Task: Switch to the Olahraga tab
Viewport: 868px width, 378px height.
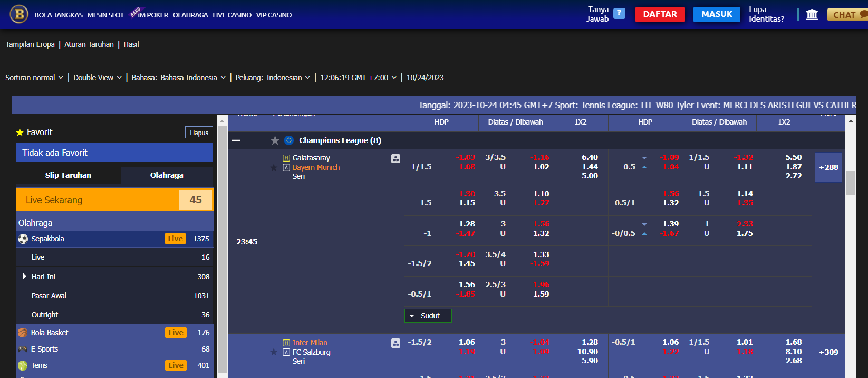Action: (x=167, y=175)
